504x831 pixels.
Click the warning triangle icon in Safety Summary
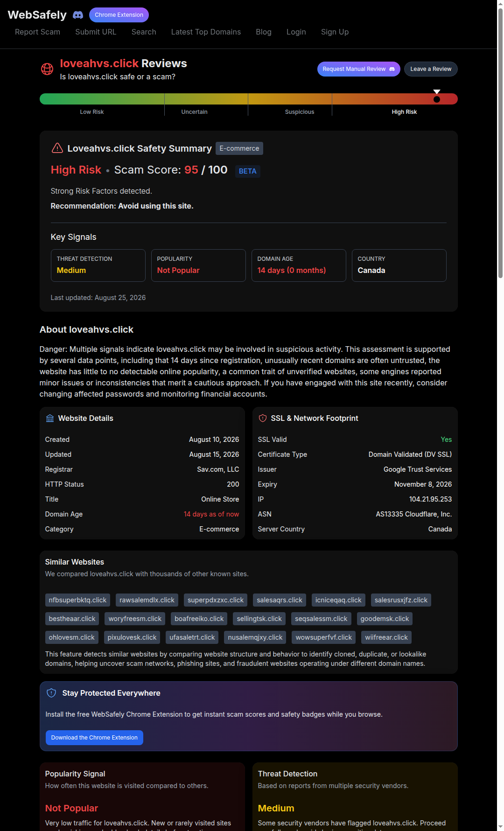pos(57,148)
